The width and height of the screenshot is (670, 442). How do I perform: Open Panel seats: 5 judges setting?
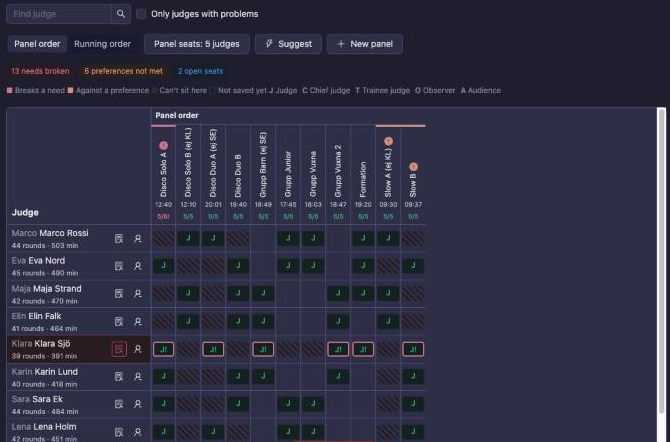(x=197, y=44)
